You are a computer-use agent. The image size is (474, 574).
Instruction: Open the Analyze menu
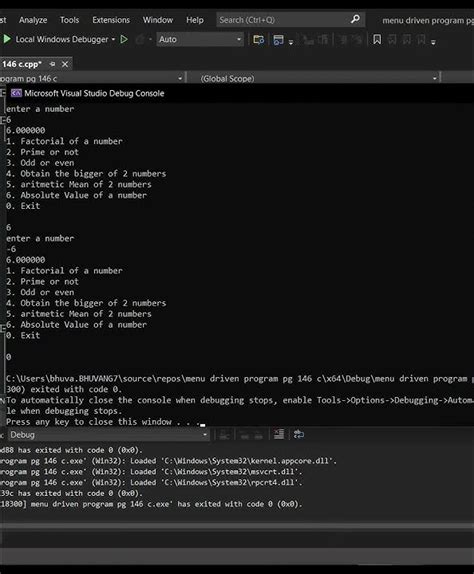33,20
